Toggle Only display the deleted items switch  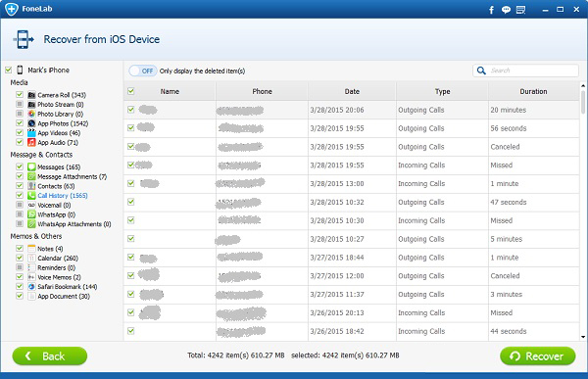coord(142,71)
